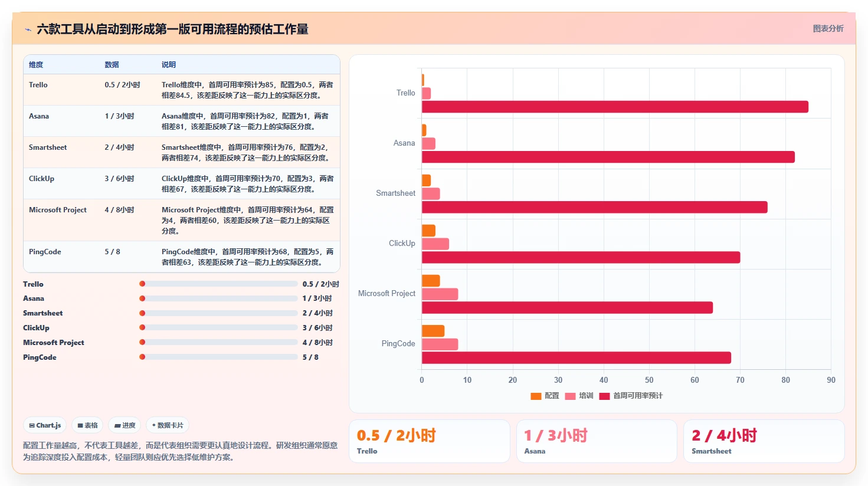Select the 进度 tag chip
The height and width of the screenshot is (486, 868).
point(125,425)
